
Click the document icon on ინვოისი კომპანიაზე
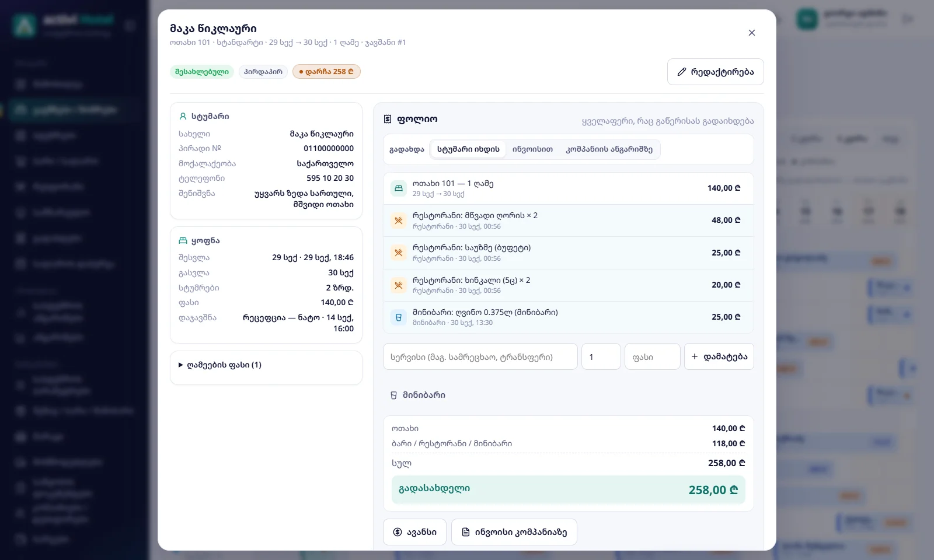pos(466,532)
